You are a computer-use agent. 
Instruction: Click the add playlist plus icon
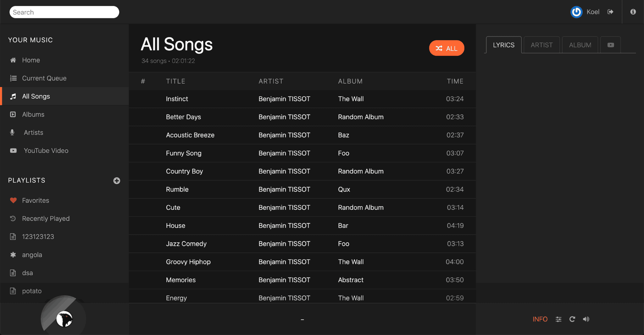point(117,181)
